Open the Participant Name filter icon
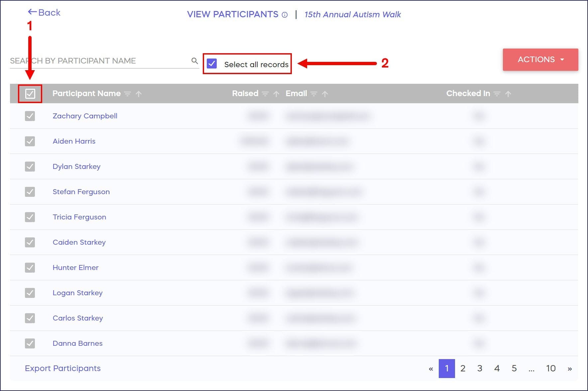Image resolution: width=588 pixels, height=391 pixels. (x=127, y=94)
